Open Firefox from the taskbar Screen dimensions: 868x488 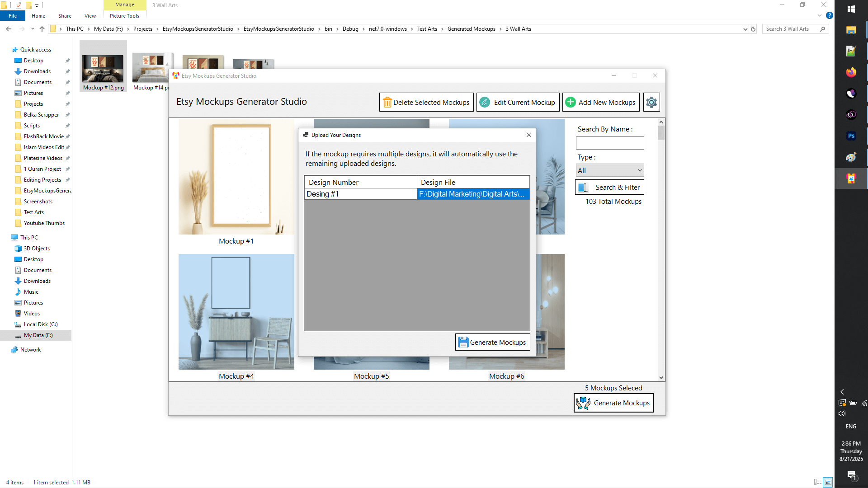pyautogui.click(x=851, y=72)
